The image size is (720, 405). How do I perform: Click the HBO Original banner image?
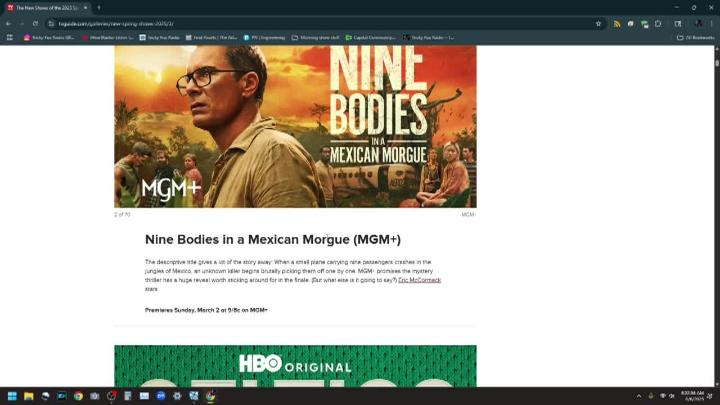295,366
